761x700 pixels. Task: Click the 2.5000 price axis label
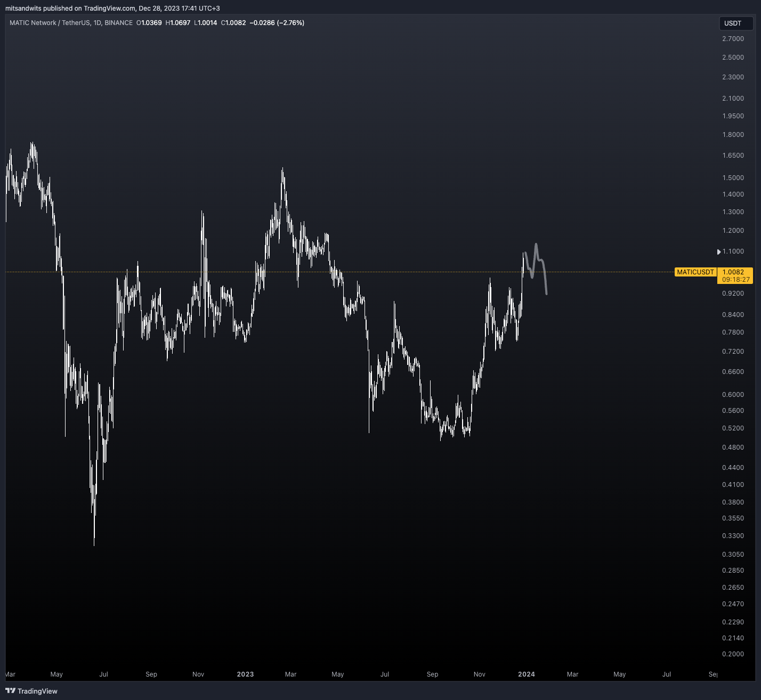pos(733,57)
